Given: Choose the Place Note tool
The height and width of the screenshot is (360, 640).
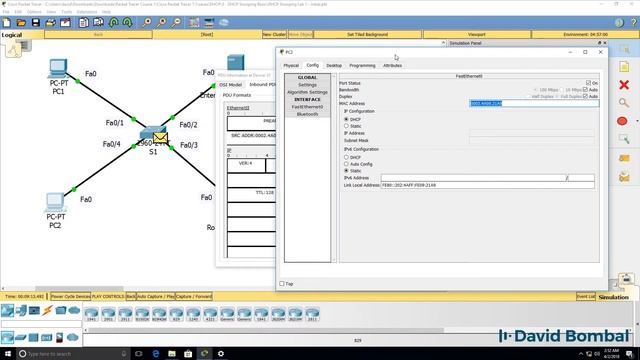Looking at the screenshot, I should click(624, 67).
